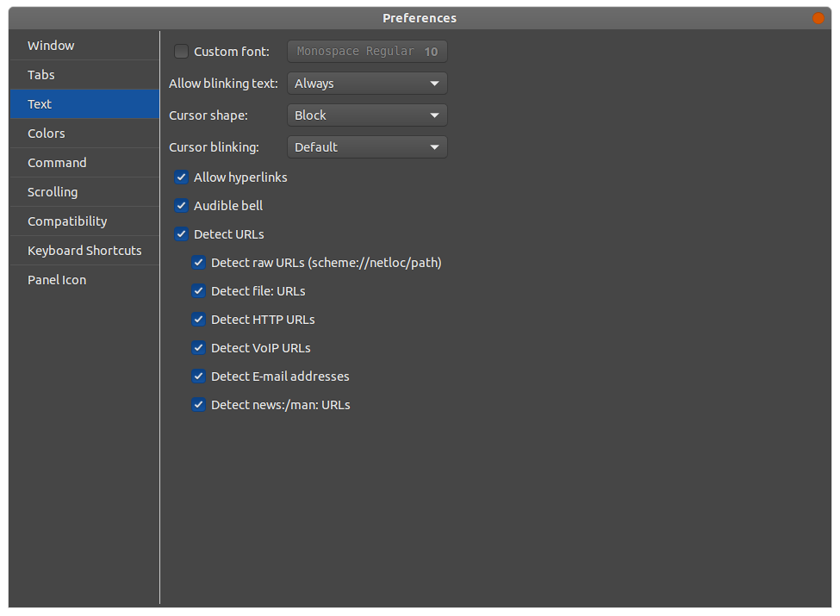Close the Preferences window with orange button

coord(818,18)
